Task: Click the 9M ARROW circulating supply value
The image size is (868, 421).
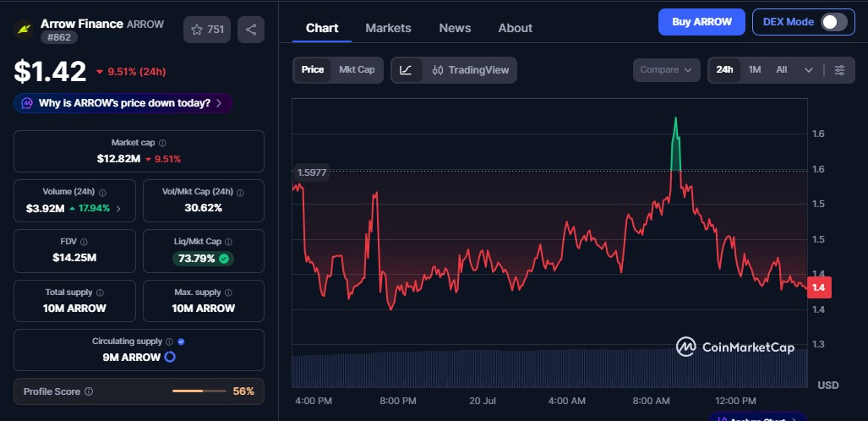Action: pos(132,358)
